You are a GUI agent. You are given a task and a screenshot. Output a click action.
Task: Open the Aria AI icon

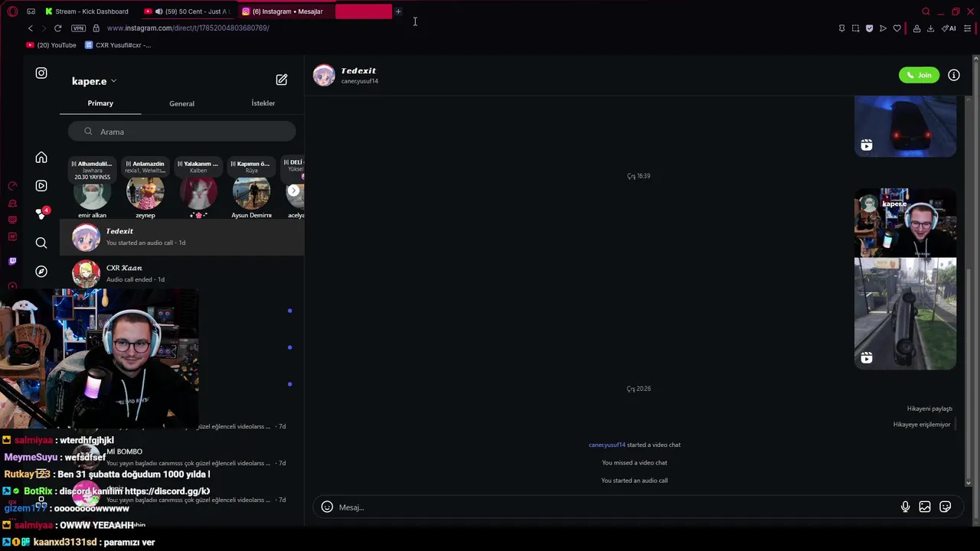(x=949, y=28)
